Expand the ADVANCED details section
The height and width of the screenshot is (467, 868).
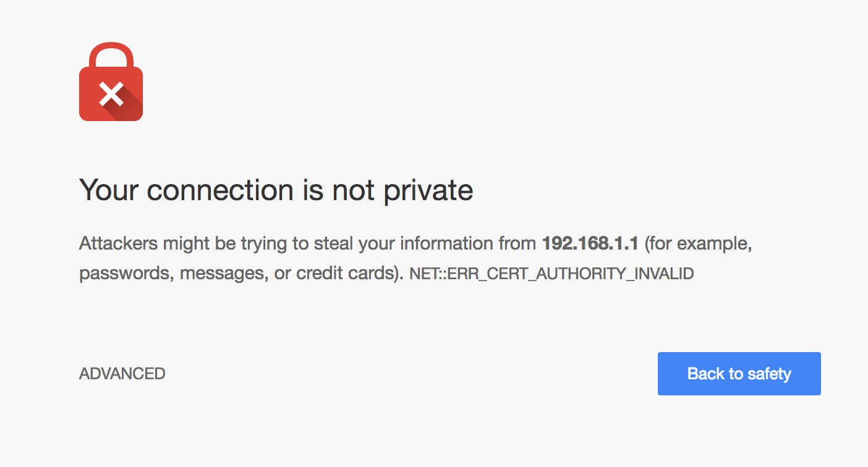(x=122, y=374)
